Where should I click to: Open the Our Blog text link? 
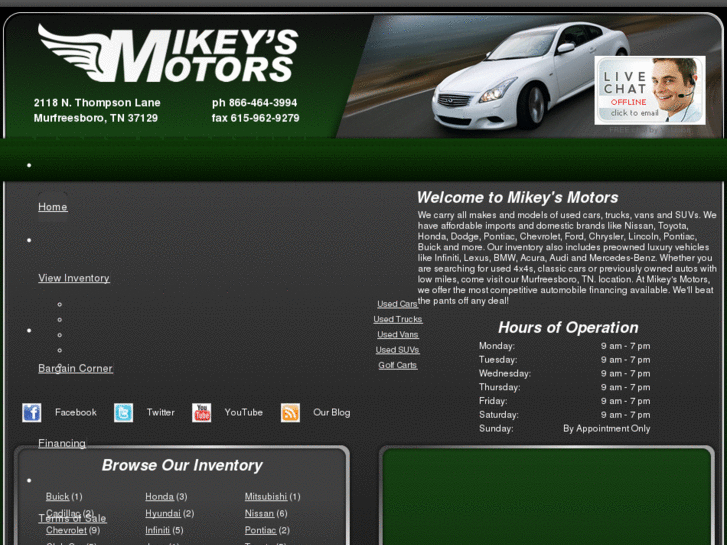coord(332,412)
